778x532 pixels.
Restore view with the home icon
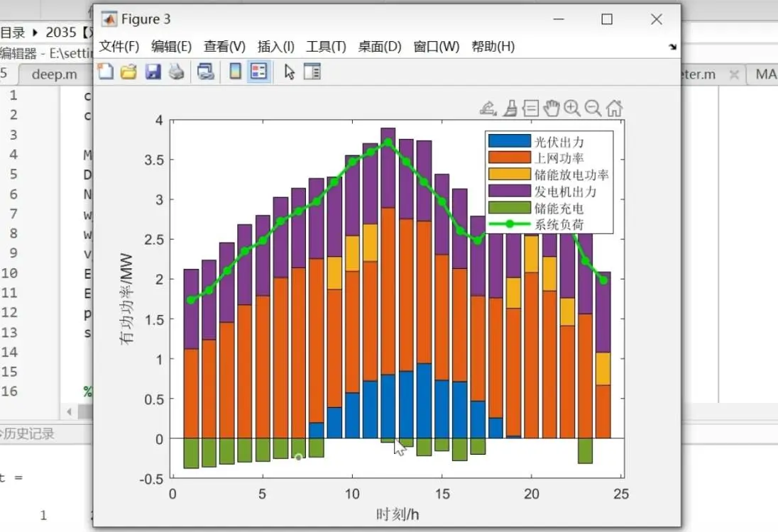pos(614,108)
